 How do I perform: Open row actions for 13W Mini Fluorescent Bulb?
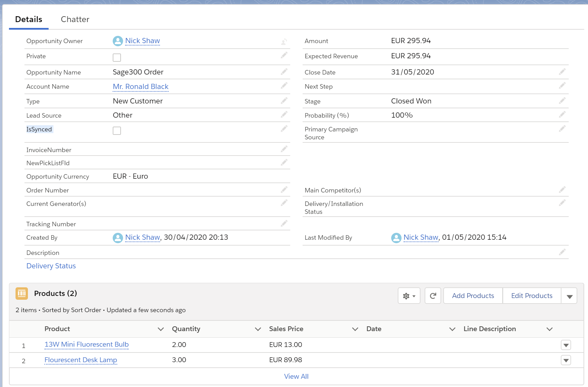(566, 345)
